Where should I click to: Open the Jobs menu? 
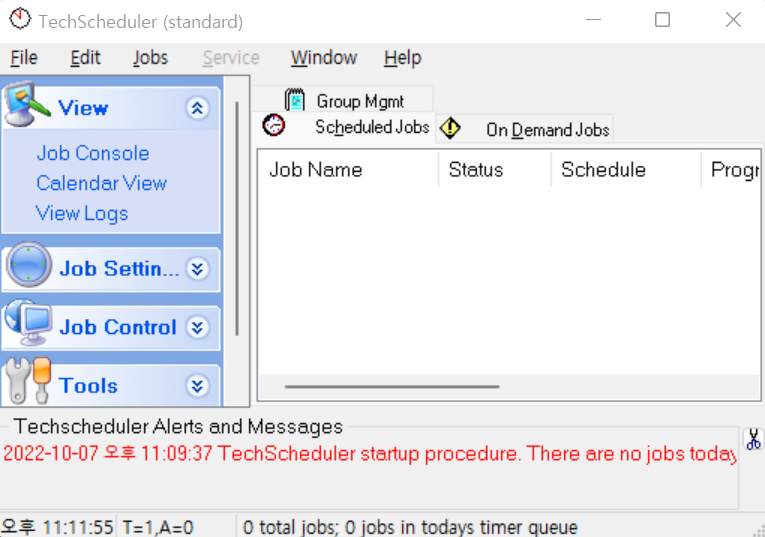pos(150,58)
